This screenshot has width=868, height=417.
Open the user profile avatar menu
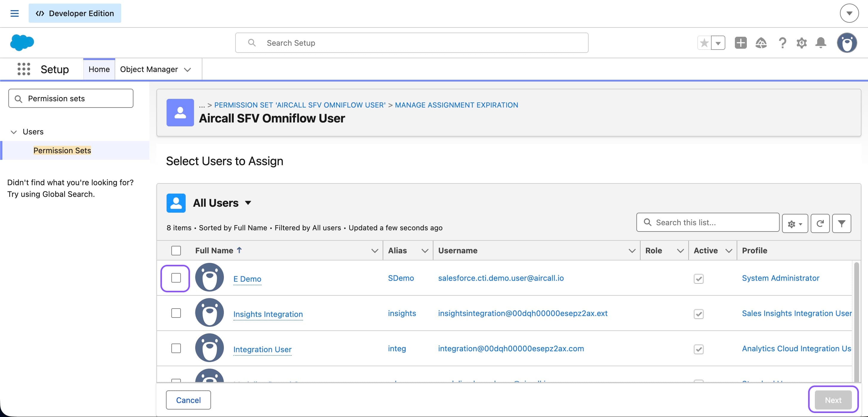click(x=847, y=43)
